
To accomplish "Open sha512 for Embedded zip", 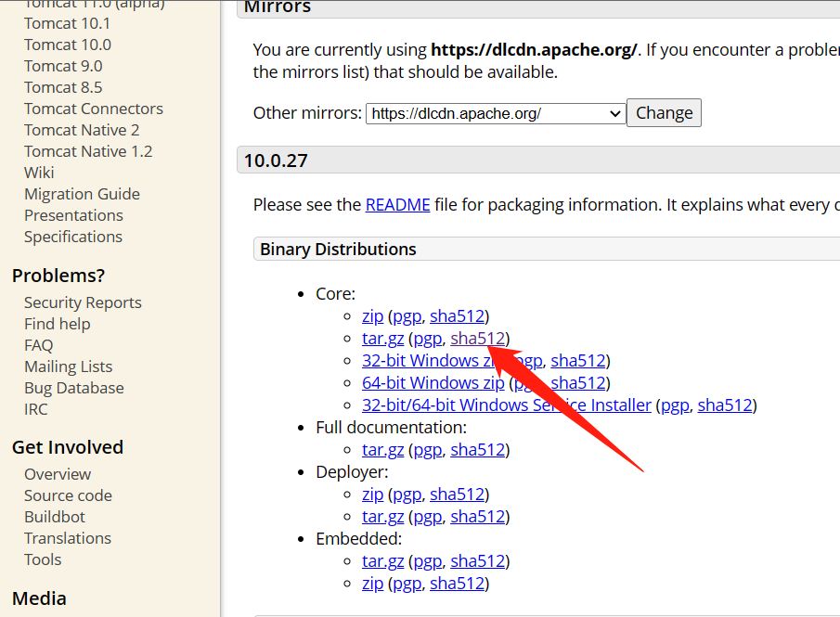I will (x=457, y=584).
